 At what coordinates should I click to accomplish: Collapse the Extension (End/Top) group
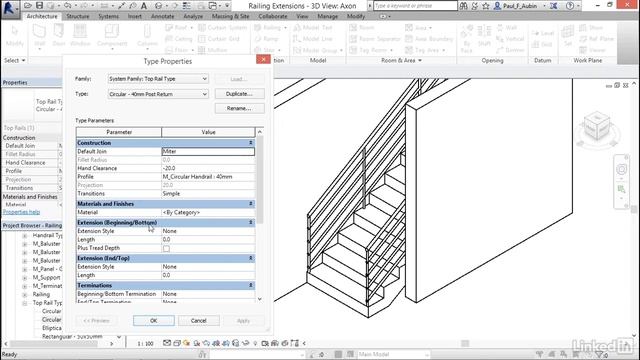pos(251,258)
